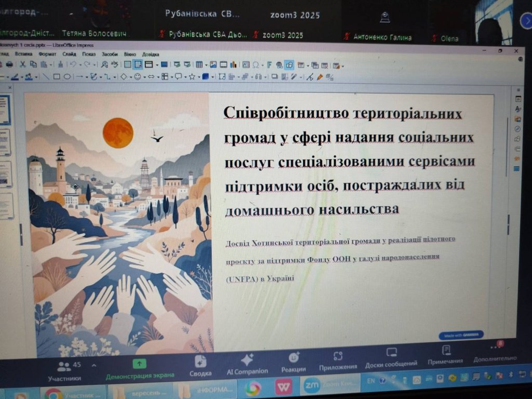Open the stars and banners shape dropdown
The height and width of the screenshot is (399, 532).
pos(198,77)
